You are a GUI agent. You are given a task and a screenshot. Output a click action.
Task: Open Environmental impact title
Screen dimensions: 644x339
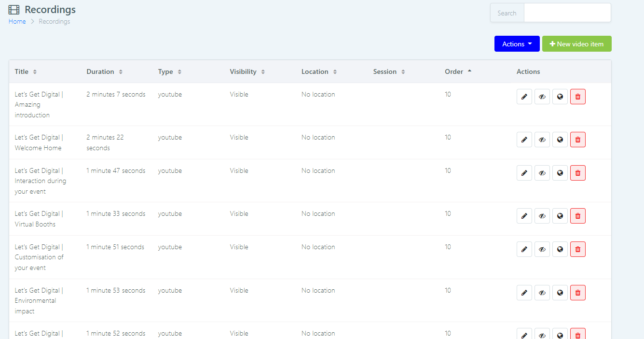pos(39,301)
